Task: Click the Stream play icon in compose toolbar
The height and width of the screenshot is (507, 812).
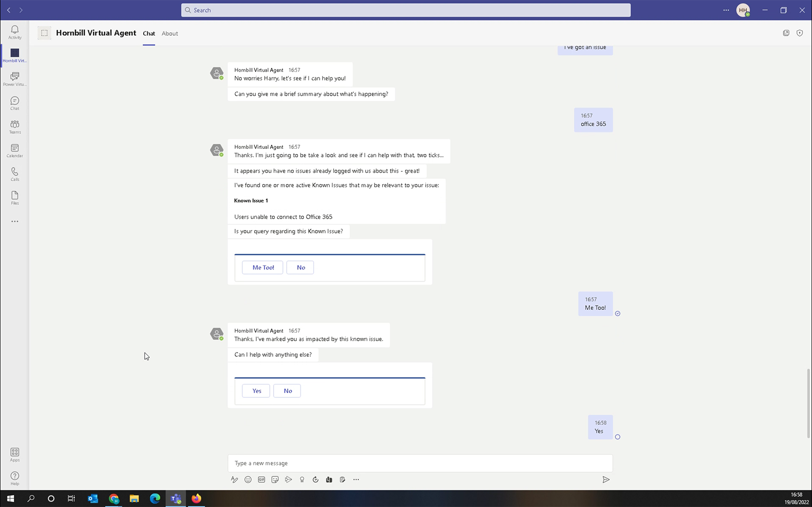Action: tap(289, 479)
